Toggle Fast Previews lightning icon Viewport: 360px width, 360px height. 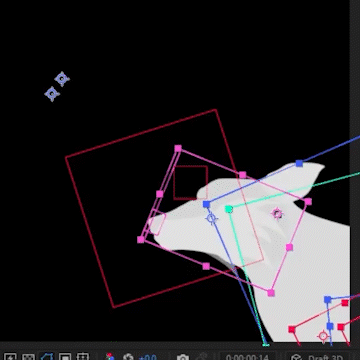(10, 357)
